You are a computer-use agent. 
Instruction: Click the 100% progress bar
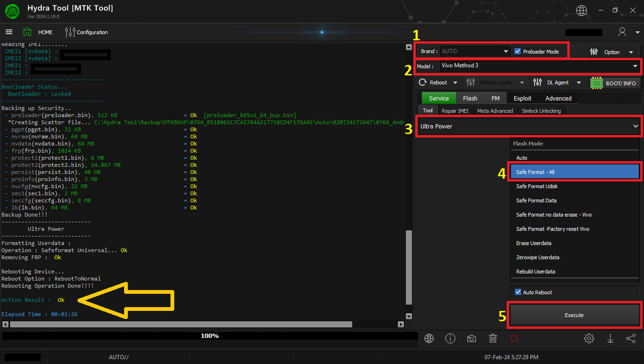(x=209, y=336)
